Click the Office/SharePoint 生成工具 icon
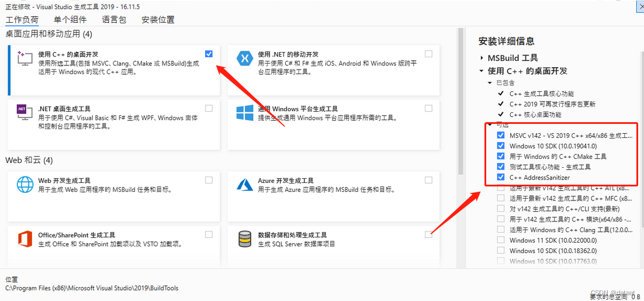The width and height of the screenshot is (644, 301). 25,239
